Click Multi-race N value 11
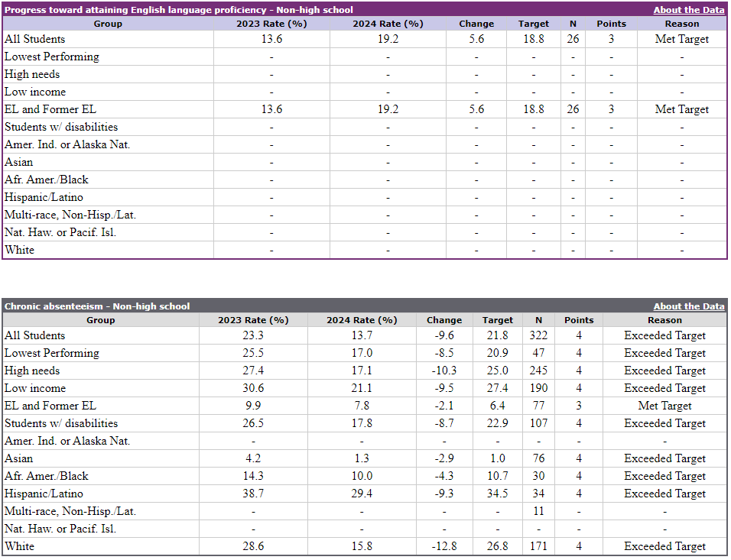731x560 pixels. point(538,511)
